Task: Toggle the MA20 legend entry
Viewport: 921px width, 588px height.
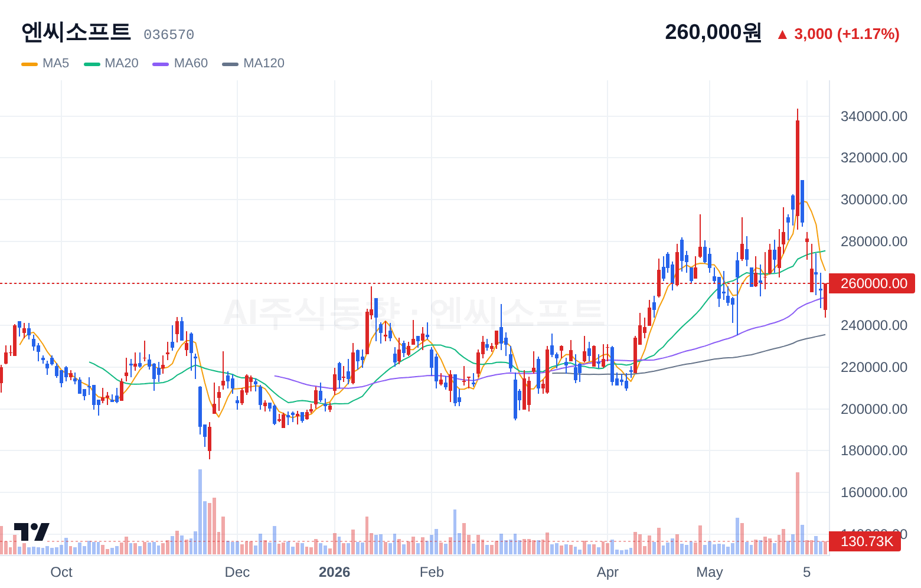Action: click(x=111, y=63)
